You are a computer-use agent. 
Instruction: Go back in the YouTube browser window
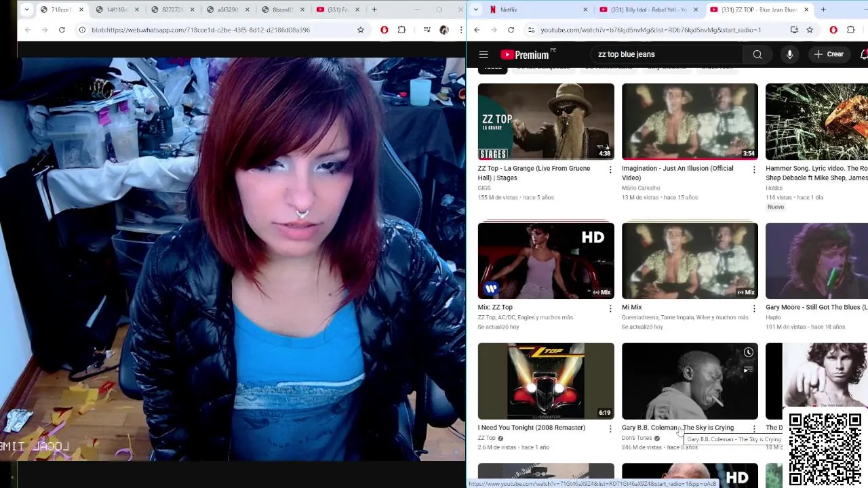[x=477, y=30]
